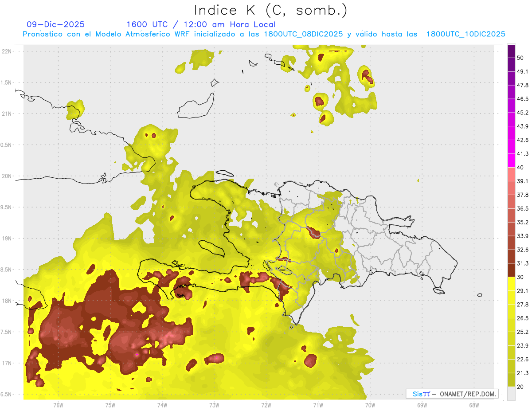Click the color bar label "21.3"

click(522, 374)
